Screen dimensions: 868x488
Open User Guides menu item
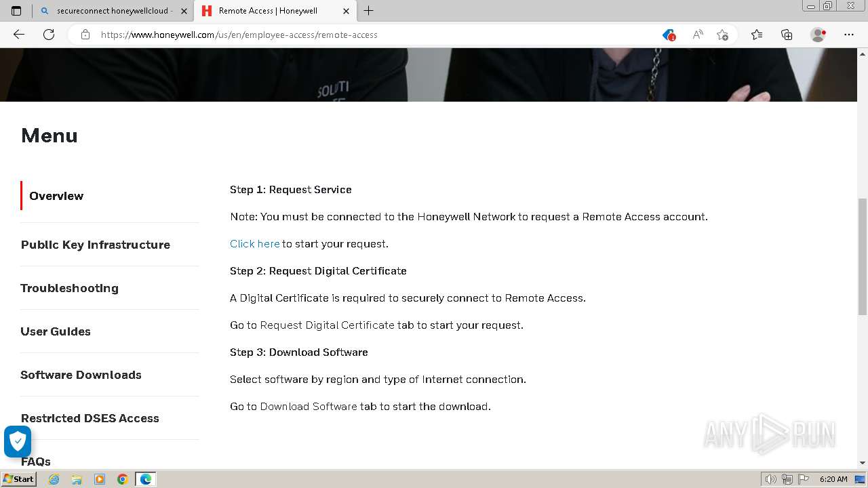coord(56,331)
